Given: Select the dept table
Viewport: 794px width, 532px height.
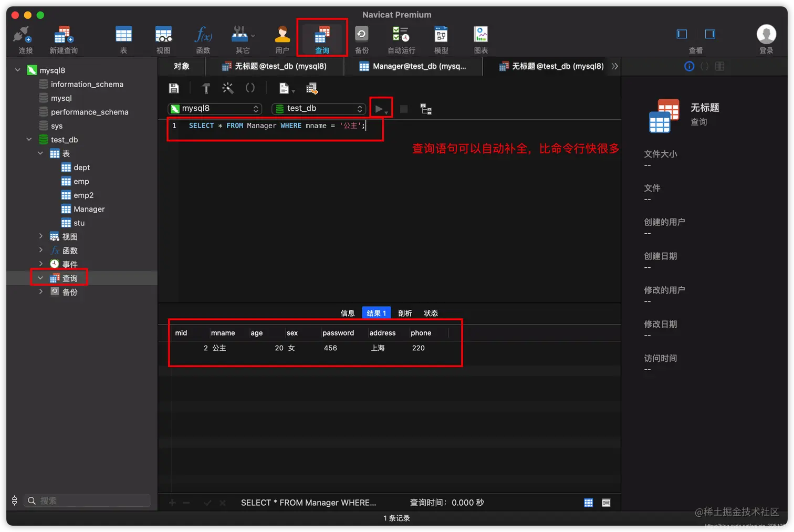Looking at the screenshot, I should (x=81, y=168).
